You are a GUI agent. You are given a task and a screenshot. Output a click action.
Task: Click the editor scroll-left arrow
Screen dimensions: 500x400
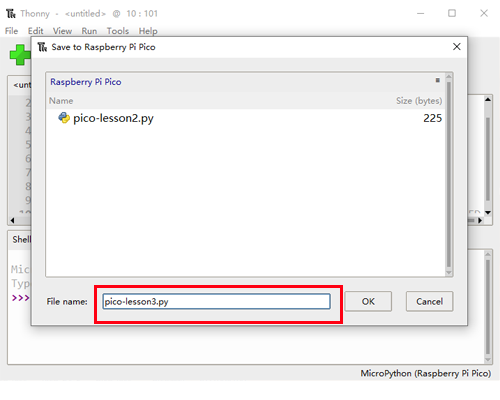12,220
